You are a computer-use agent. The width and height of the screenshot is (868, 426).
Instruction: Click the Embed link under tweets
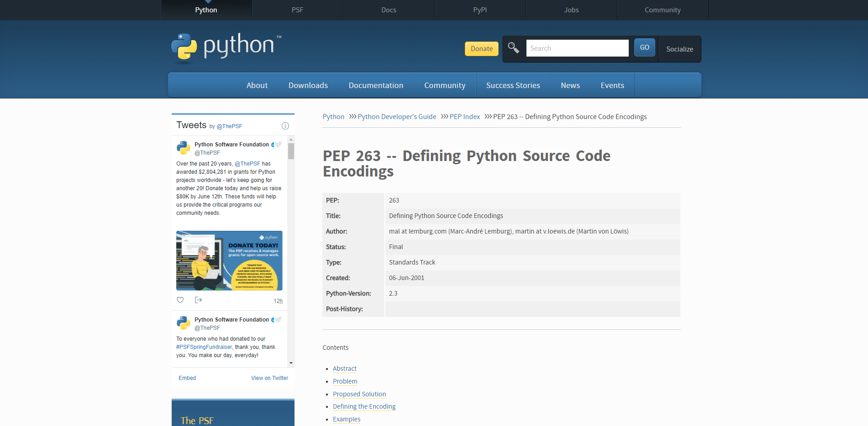[x=187, y=378]
